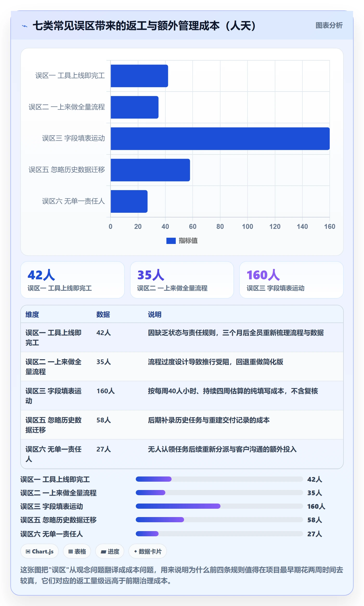364x606 pixels.
Task: Toggle the 指标值 legend color swatch
Action: [171, 241]
